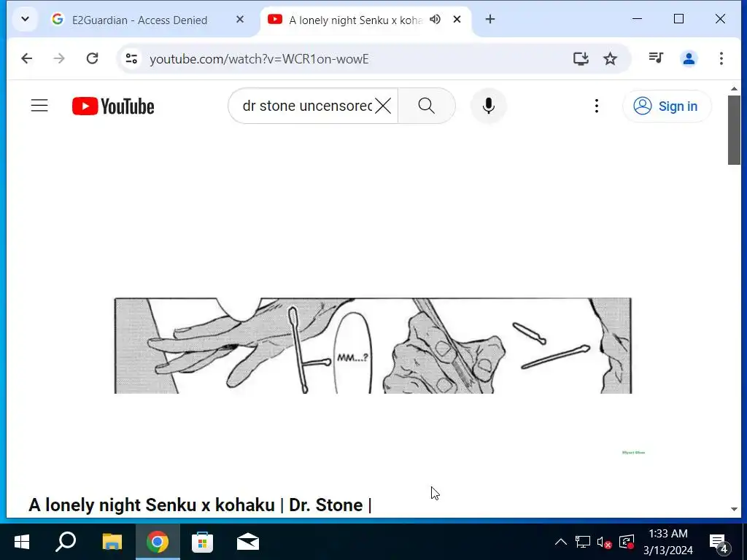Open the YouTube hamburger guide menu
747x560 pixels.
[39, 106]
